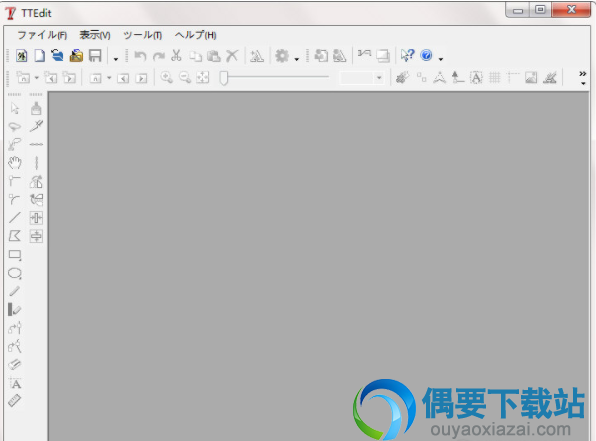This screenshot has height=441, width=596.
Task: Open the zoom percentage combo box
Action: pyautogui.click(x=361, y=78)
